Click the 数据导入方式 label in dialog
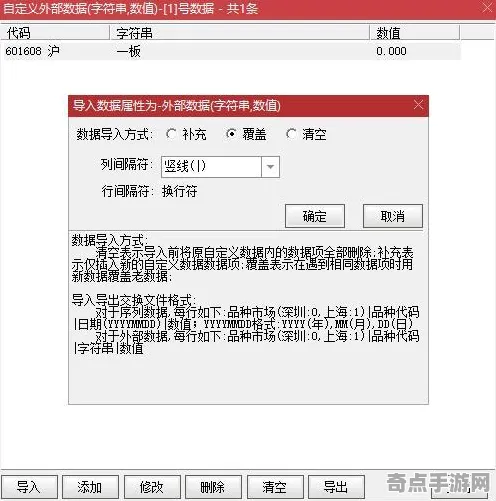The height and width of the screenshot is (501, 496). 114,134
